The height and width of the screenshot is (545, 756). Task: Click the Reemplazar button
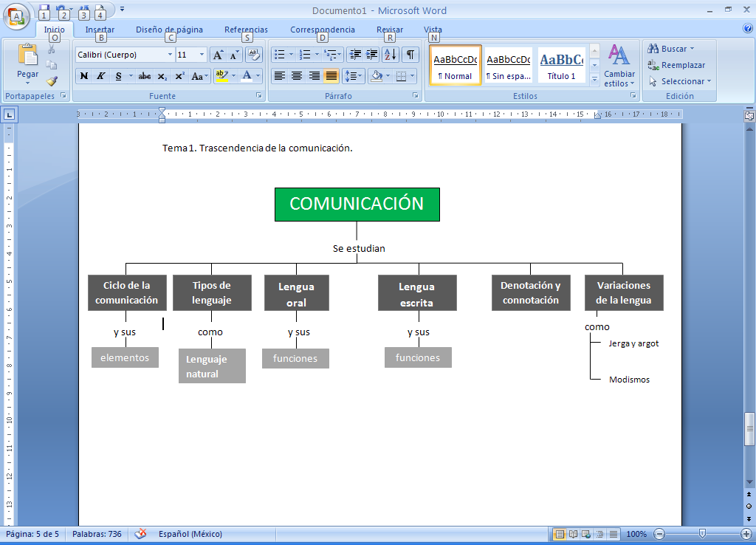(x=676, y=65)
